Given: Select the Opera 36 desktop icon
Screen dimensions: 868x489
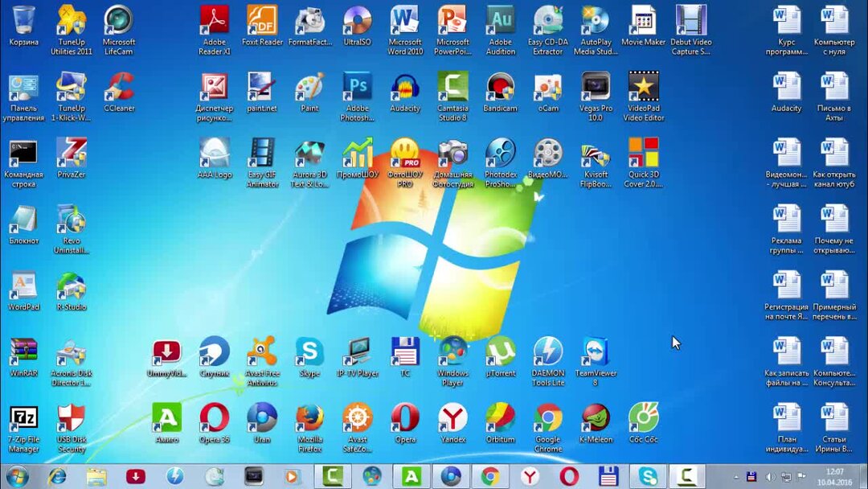Looking at the screenshot, I should click(215, 424).
